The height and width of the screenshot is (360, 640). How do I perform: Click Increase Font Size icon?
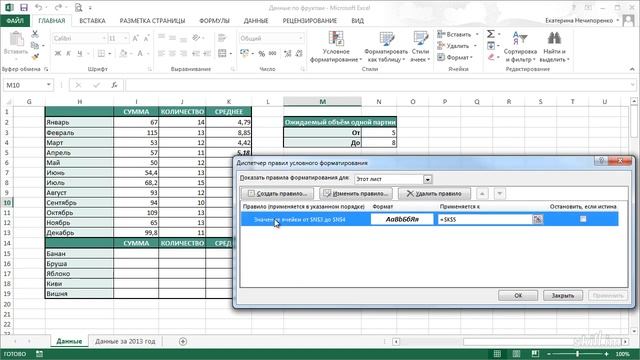click(136, 38)
